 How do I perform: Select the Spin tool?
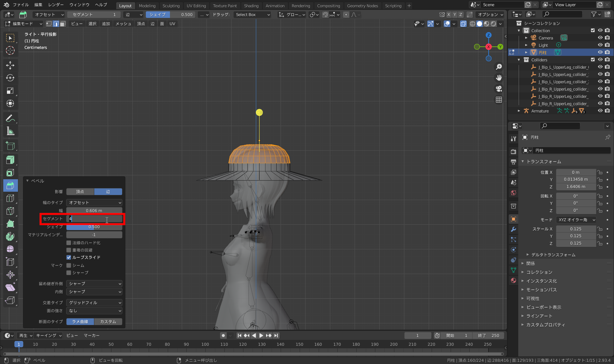pos(10,237)
